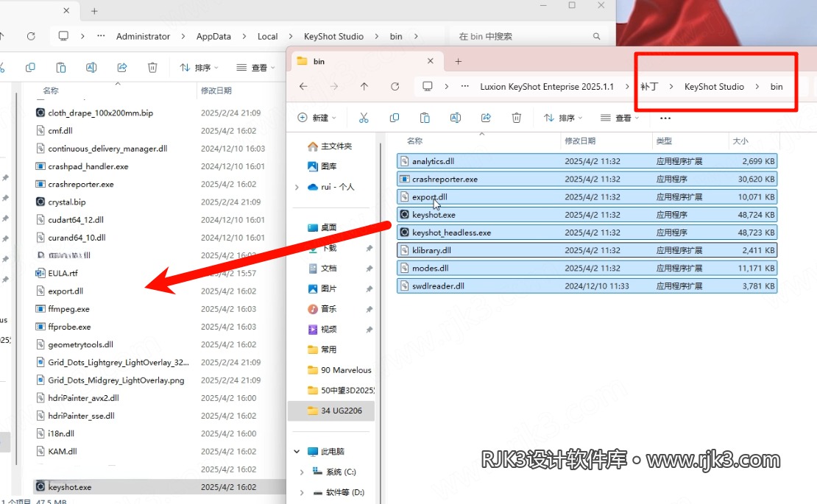Screen dimensions: 817x504
Task: Open the 排序 dropdown in back window
Action: tap(199, 68)
